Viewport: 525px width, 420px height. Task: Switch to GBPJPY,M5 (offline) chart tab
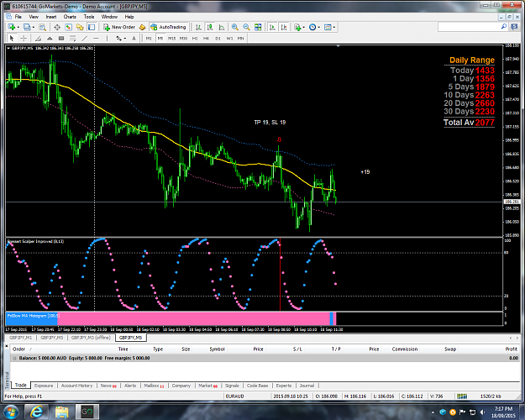(x=91, y=338)
